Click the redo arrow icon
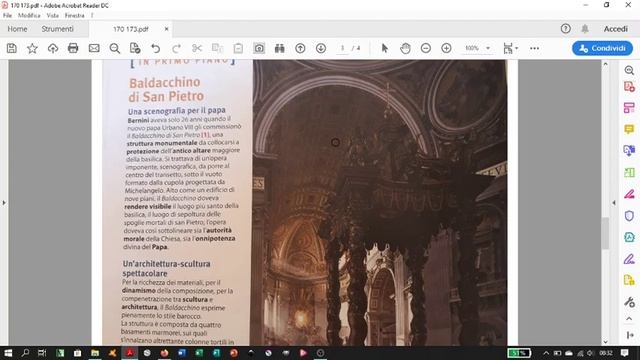This screenshot has width=640, height=360. (x=176, y=48)
